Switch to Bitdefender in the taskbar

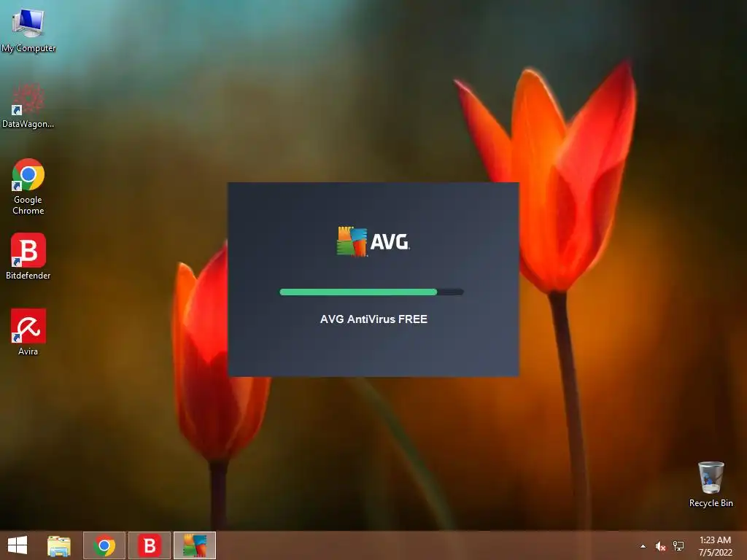tap(150, 545)
